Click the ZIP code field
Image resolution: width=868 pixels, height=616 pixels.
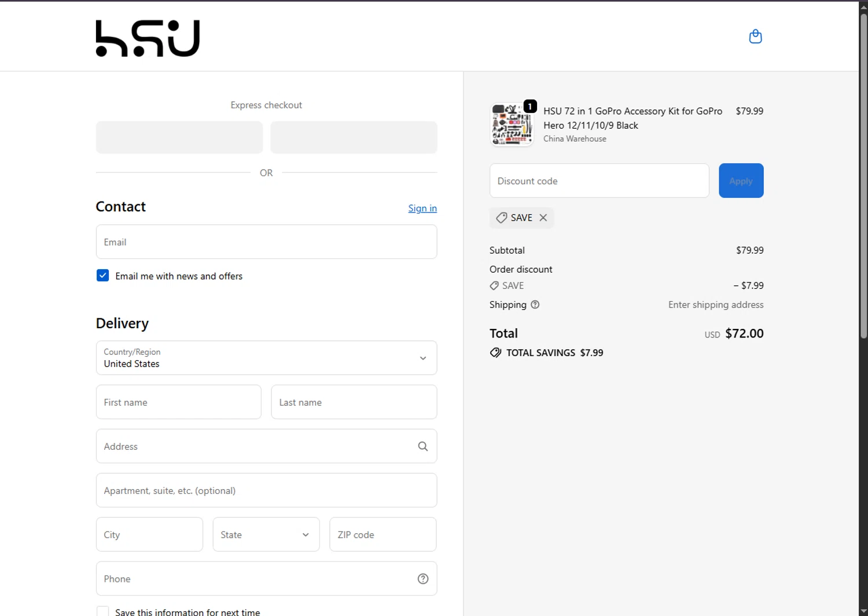pyautogui.click(x=383, y=534)
